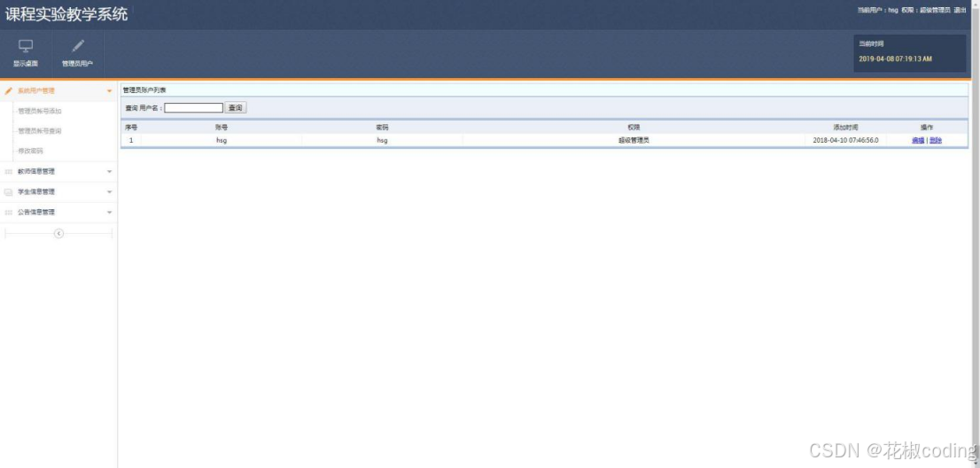
Task: Click the orange pencil icon beside 系统用户管理
Action: pos(9,90)
